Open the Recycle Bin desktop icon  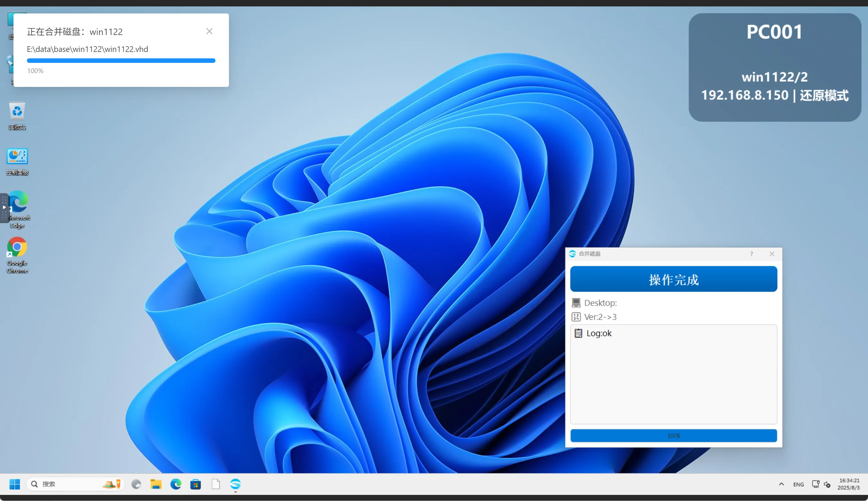point(17,116)
